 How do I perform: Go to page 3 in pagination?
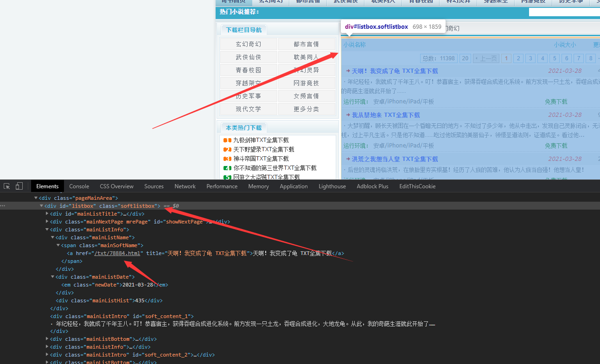(x=530, y=58)
